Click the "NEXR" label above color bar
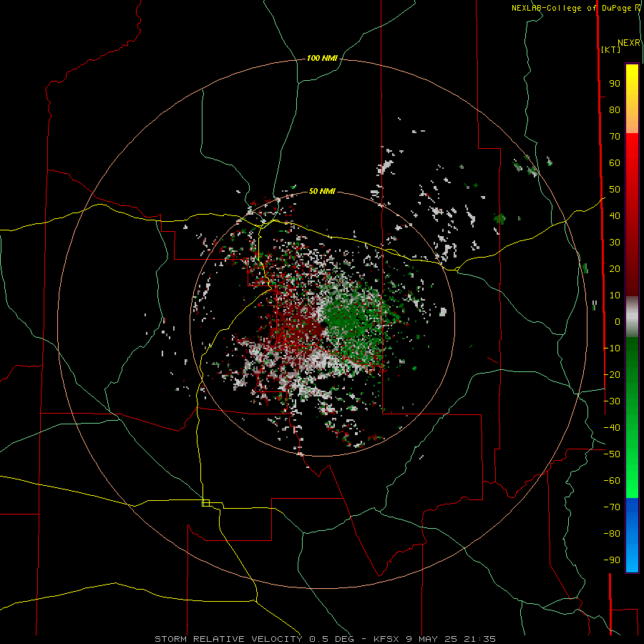The image size is (644, 644). coord(629,43)
